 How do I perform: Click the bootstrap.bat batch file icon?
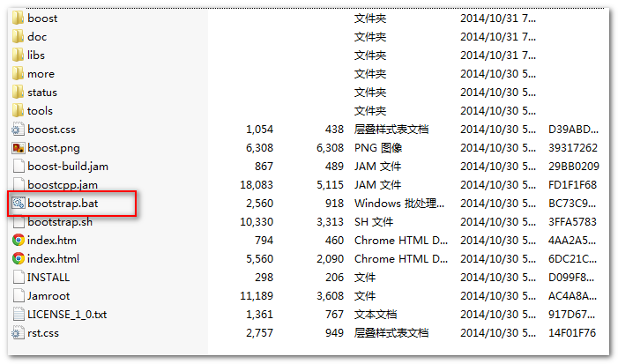[x=19, y=203]
